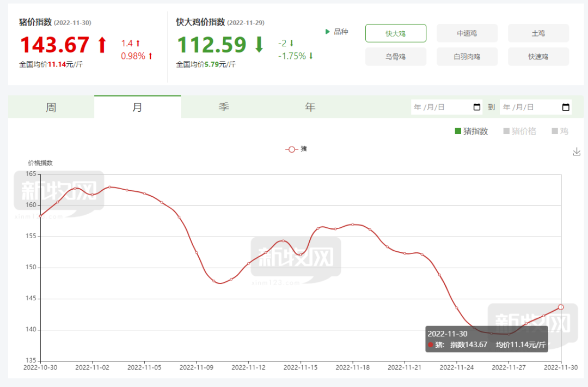This screenshot has height=387, width=588.
Task: Switch to the 月 time range tab
Action: pos(137,107)
